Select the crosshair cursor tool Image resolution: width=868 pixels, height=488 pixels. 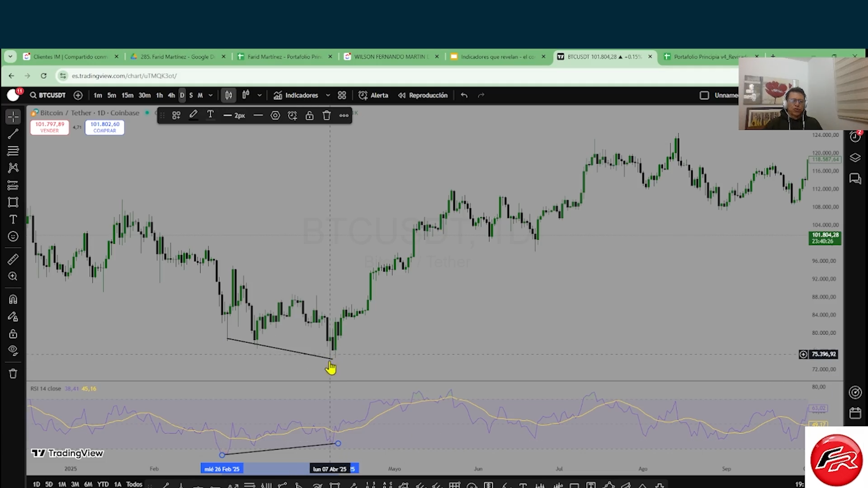click(x=13, y=117)
